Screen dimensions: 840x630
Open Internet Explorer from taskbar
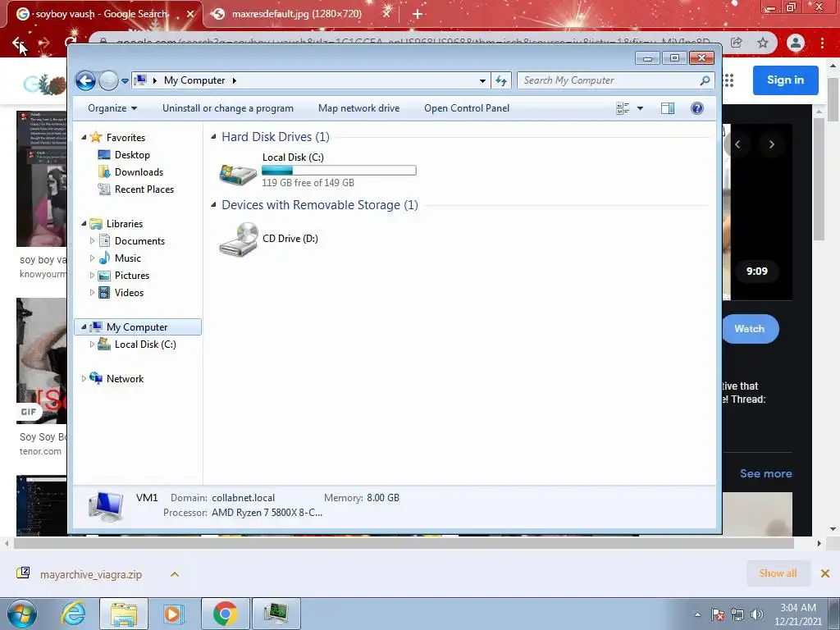pyautogui.click(x=73, y=614)
